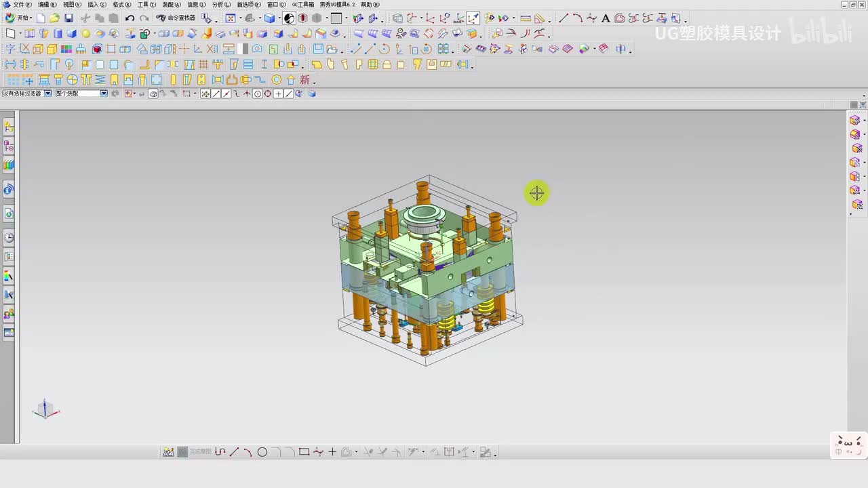The height and width of the screenshot is (488, 868).
Task: Click the spring icon in mold toolbar
Action: (100, 80)
